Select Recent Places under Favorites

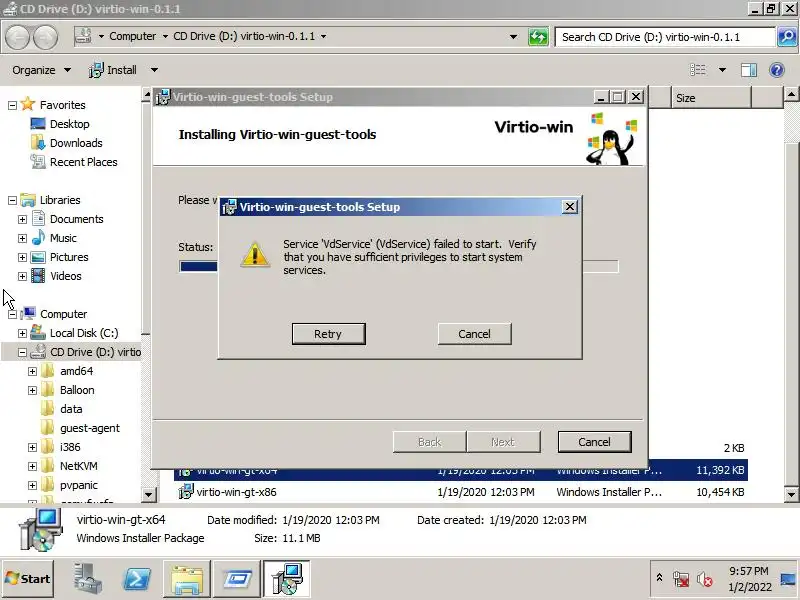84,162
